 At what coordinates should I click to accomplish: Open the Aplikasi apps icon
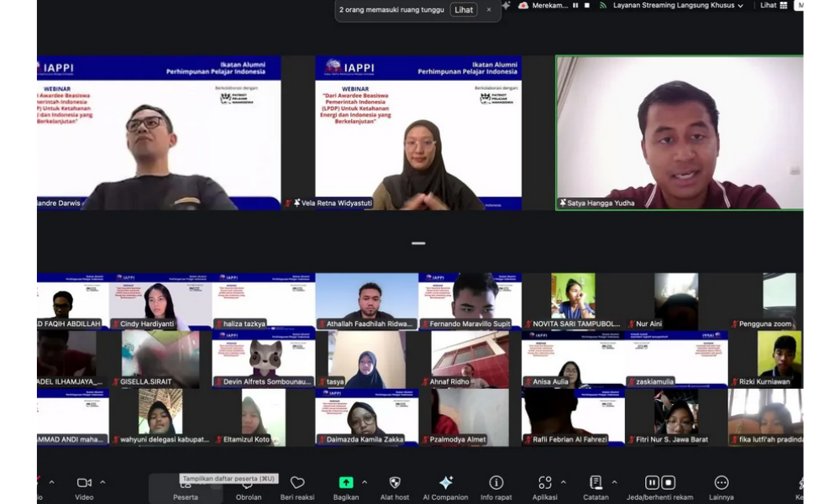(x=545, y=483)
